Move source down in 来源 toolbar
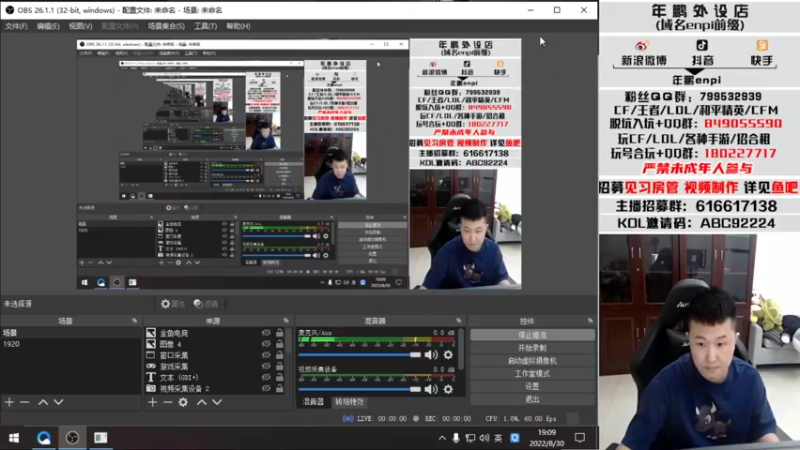The width and height of the screenshot is (800, 450). point(217,402)
